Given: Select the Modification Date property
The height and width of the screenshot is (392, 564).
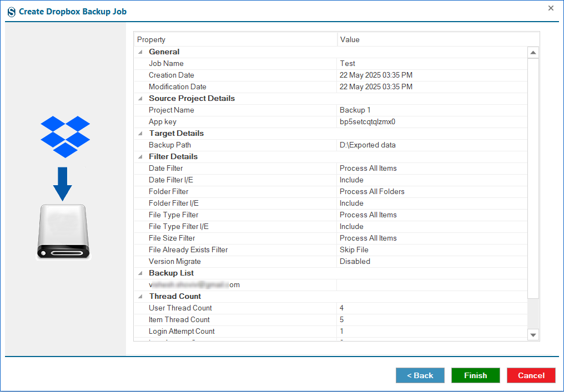Looking at the screenshot, I should tap(177, 86).
